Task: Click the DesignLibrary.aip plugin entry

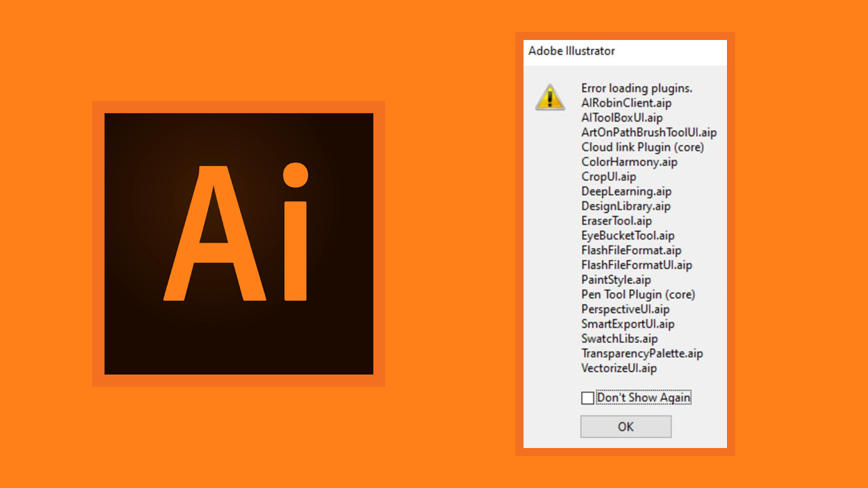Action: click(626, 206)
